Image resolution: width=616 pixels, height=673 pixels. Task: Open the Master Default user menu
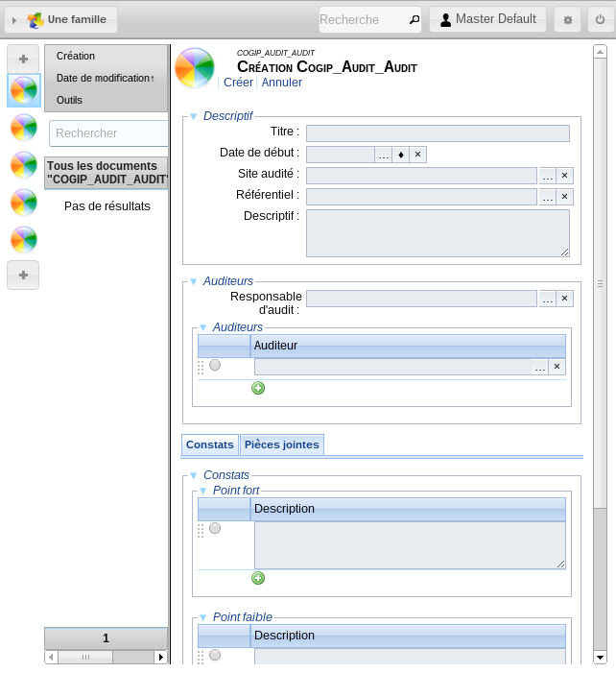click(x=487, y=19)
